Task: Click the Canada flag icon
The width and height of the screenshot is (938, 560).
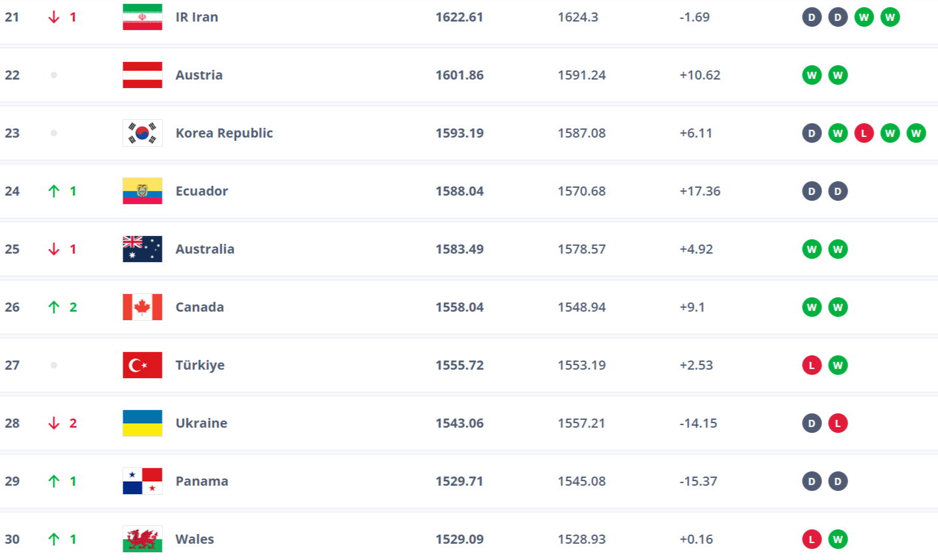Action: [x=142, y=307]
